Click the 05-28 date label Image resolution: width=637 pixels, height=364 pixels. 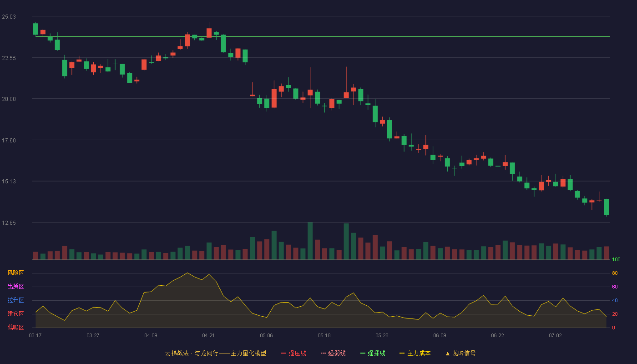pos(382,335)
